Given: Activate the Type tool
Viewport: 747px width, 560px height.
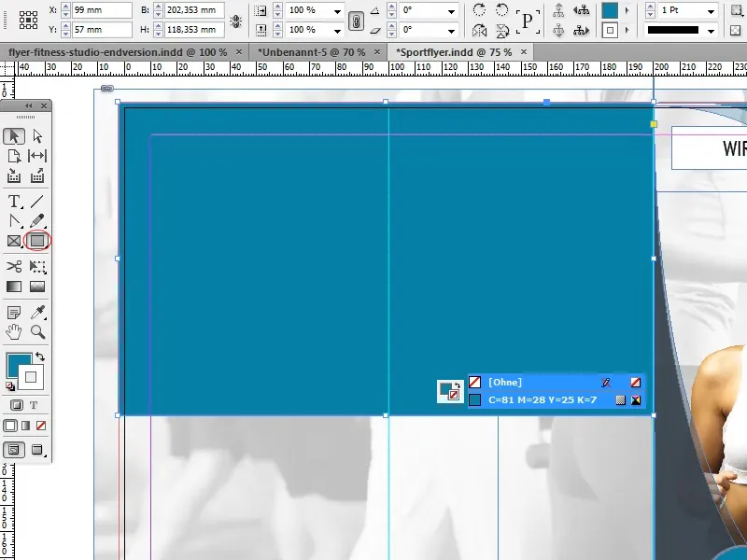Looking at the screenshot, I should click(x=14, y=202).
